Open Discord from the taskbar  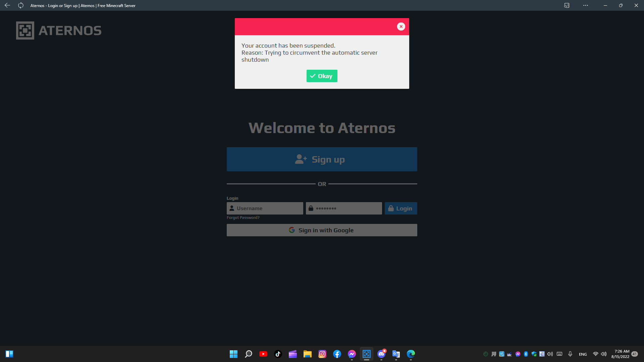pyautogui.click(x=381, y=354)
